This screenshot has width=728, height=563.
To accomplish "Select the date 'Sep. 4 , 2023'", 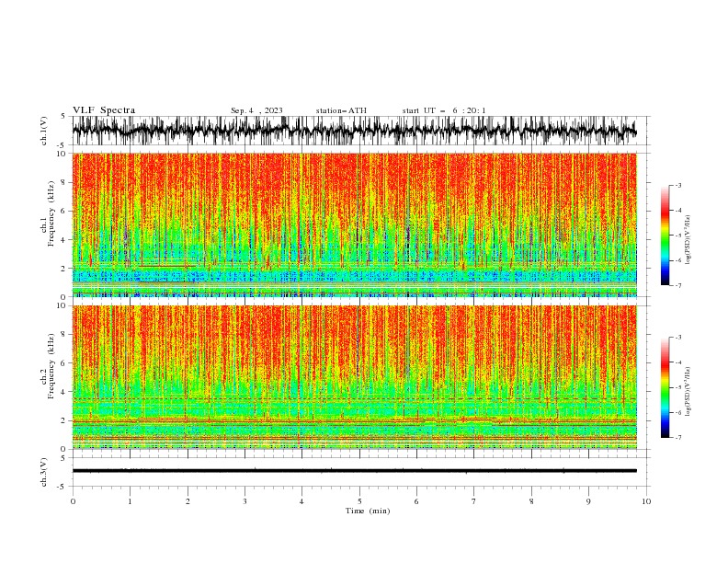I will coord(256,110).
